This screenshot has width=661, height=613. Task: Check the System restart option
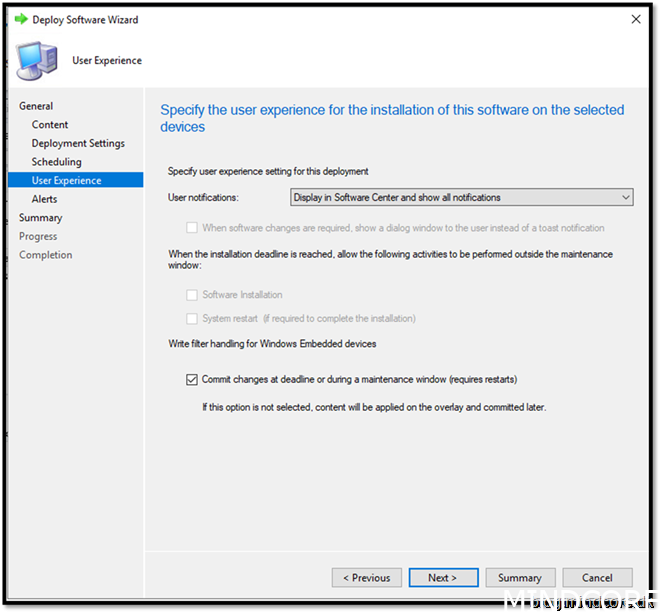[x=192, y=318]
